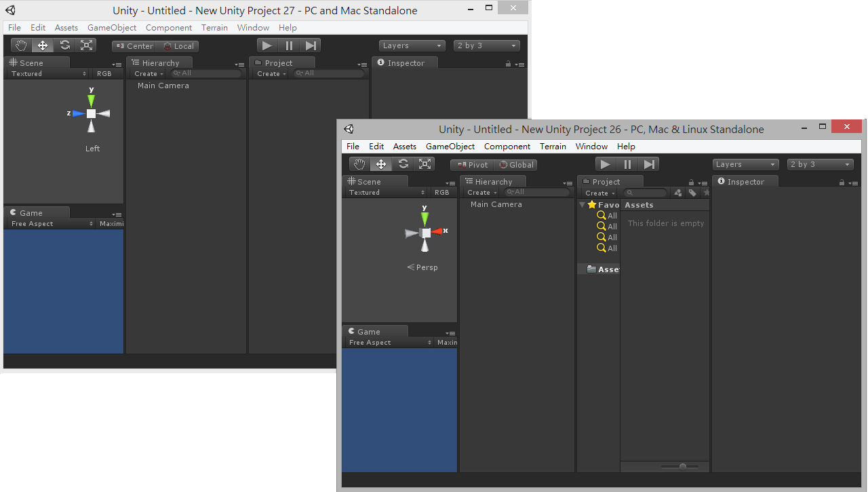Click red X axis cone in Project 26 gizmo
The height and width of the screenshot is (492, 868).
click(437, 232)
